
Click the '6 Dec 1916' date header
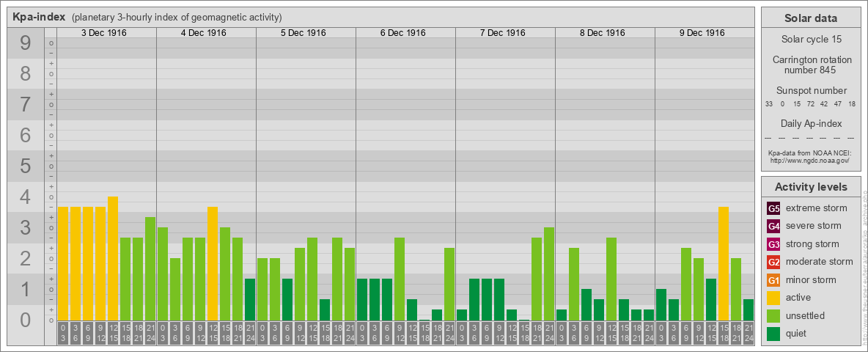coord(403,33)
